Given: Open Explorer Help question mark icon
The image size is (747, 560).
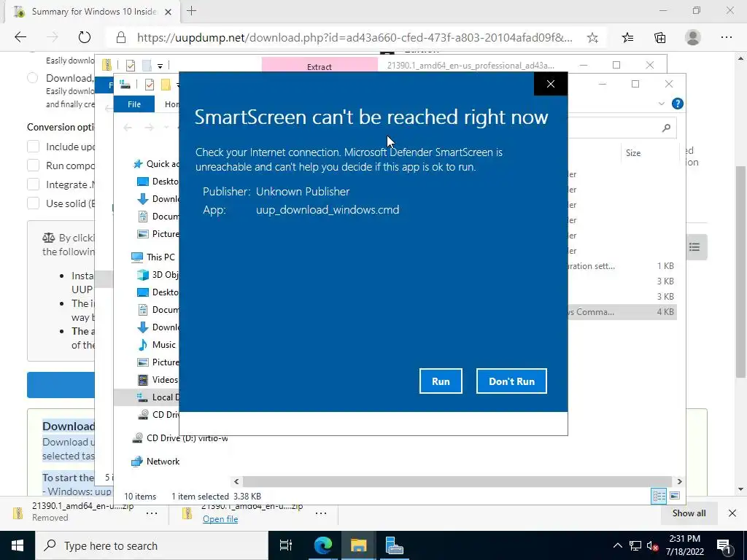Looking at the screenshot, I should click(x=677, y=104).
